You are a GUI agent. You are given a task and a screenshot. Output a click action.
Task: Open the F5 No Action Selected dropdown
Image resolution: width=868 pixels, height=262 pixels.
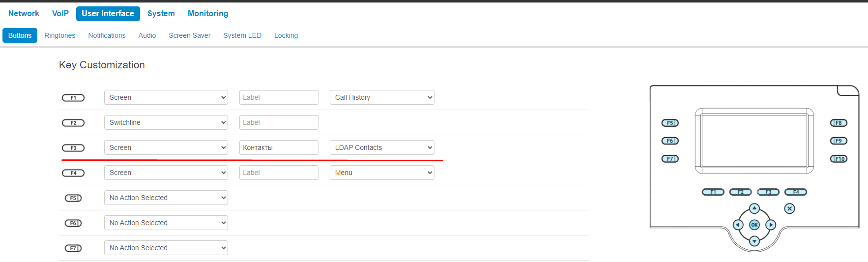[166, 198]
